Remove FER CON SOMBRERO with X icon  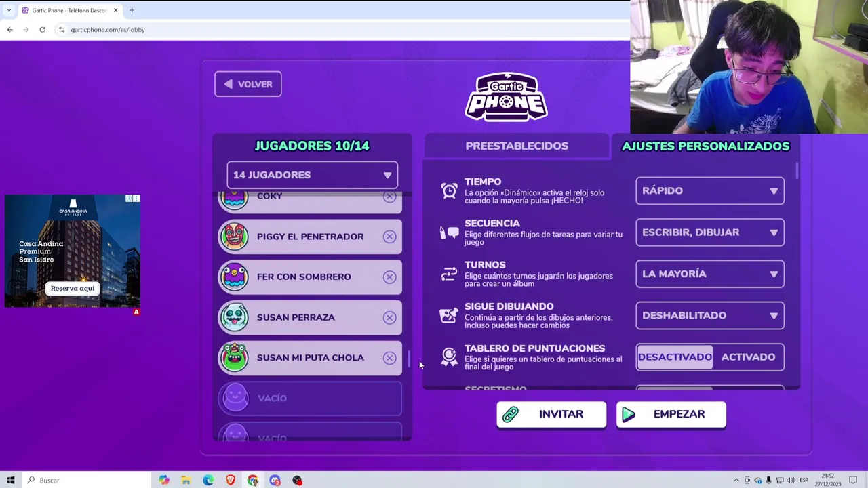coord(389,277)
